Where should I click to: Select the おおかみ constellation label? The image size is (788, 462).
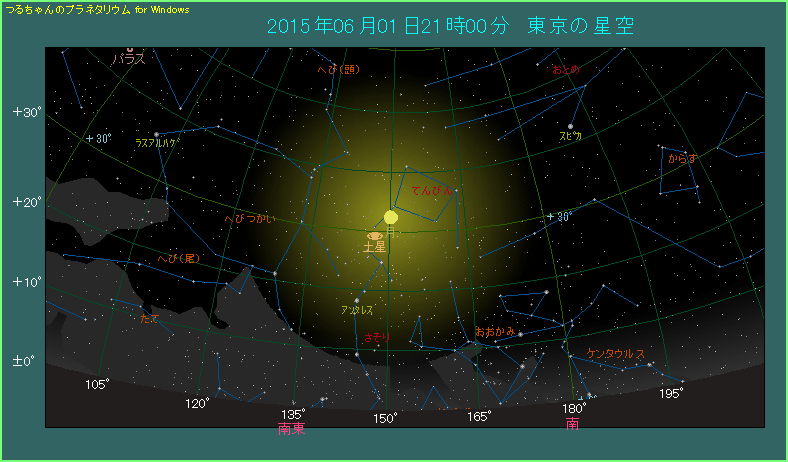pos(495,331)
